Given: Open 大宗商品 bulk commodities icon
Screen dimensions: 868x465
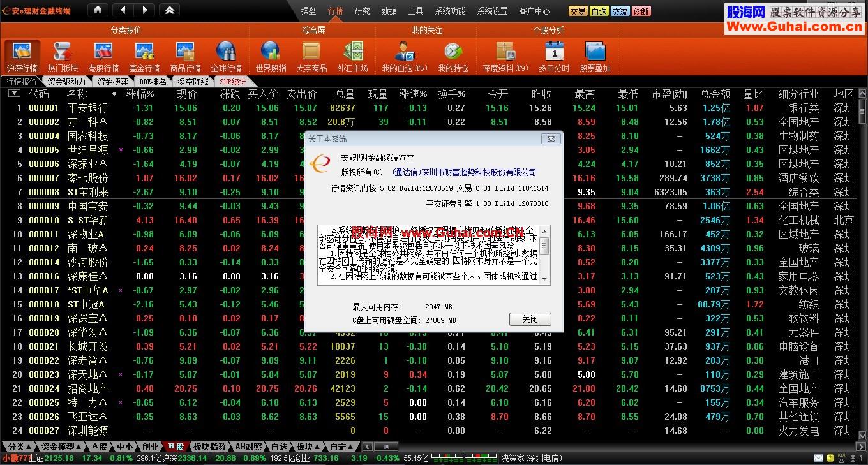Looking at the screenshot, I should (311, 57).
